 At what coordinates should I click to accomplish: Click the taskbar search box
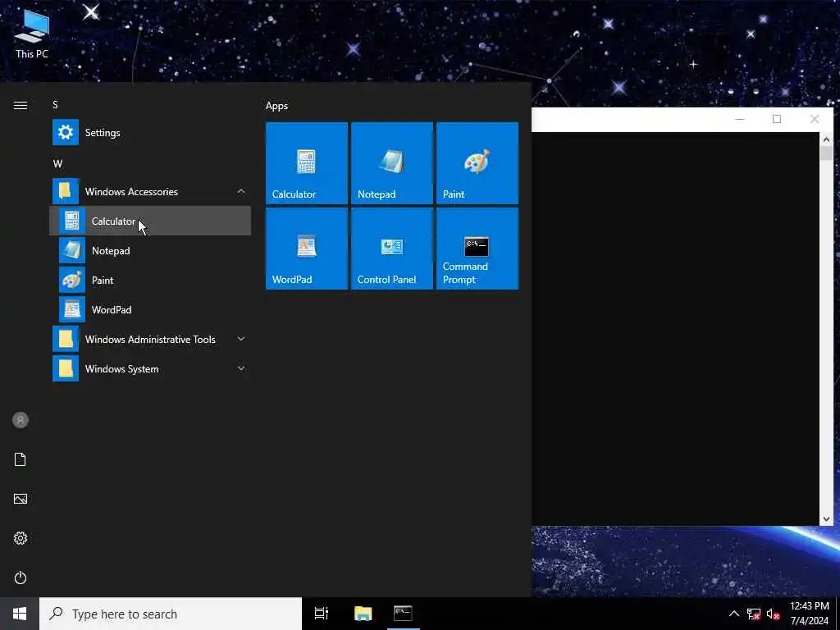171,614
